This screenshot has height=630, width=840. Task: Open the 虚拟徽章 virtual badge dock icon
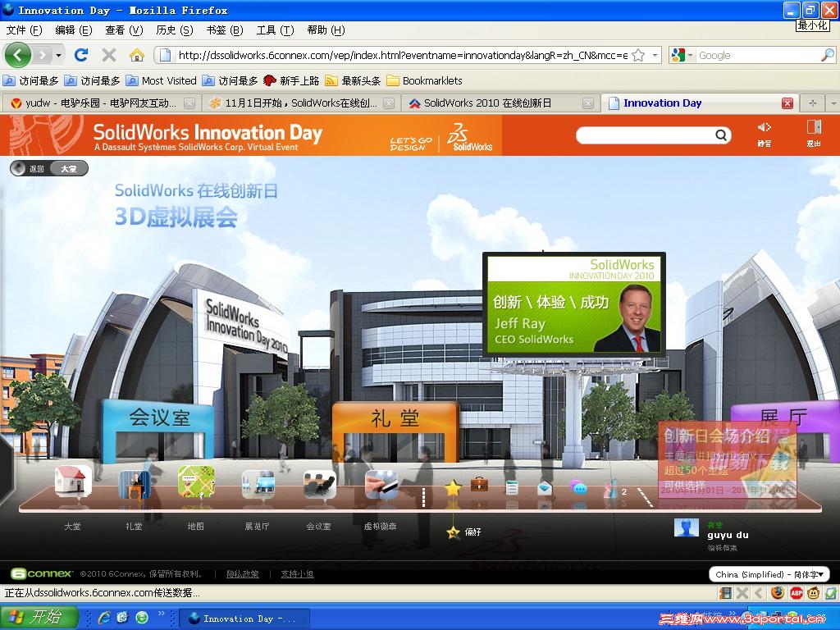(381, 484)
